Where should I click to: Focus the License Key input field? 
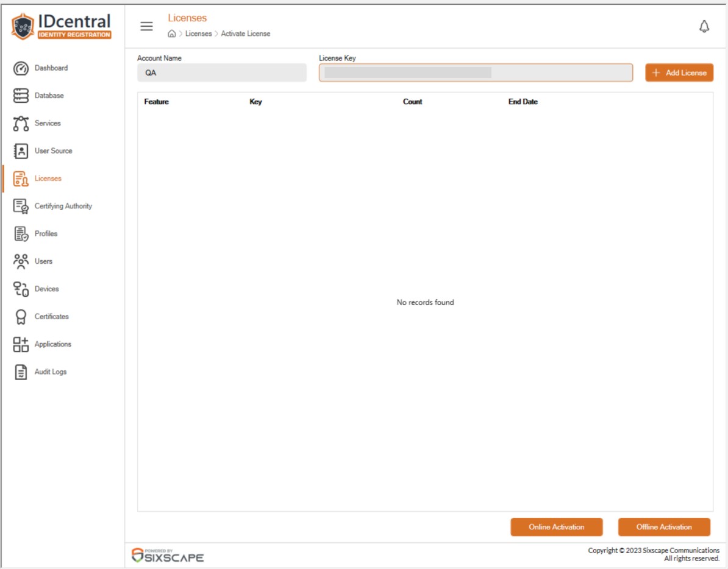point(476,73)
